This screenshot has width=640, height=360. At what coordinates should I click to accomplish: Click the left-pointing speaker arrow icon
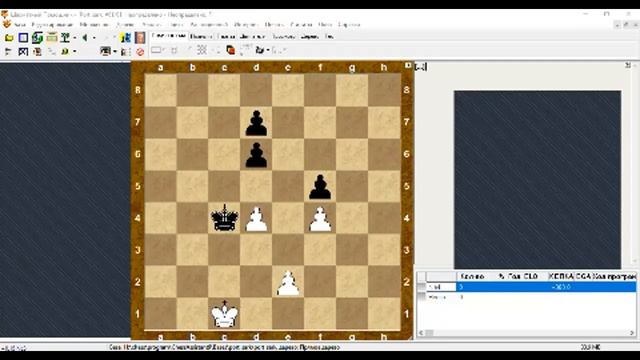point(85,38)
